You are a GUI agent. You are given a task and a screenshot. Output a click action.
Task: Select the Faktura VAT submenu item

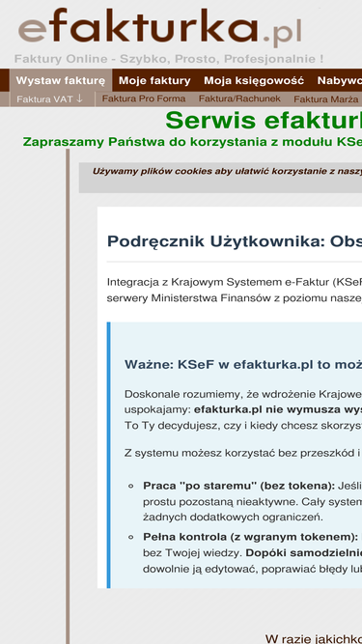(x=44, y=99)
